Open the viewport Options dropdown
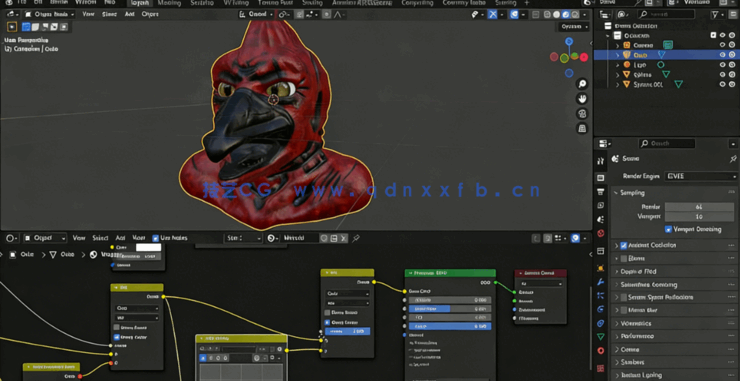Screen dimensions: 740x381 573,27
